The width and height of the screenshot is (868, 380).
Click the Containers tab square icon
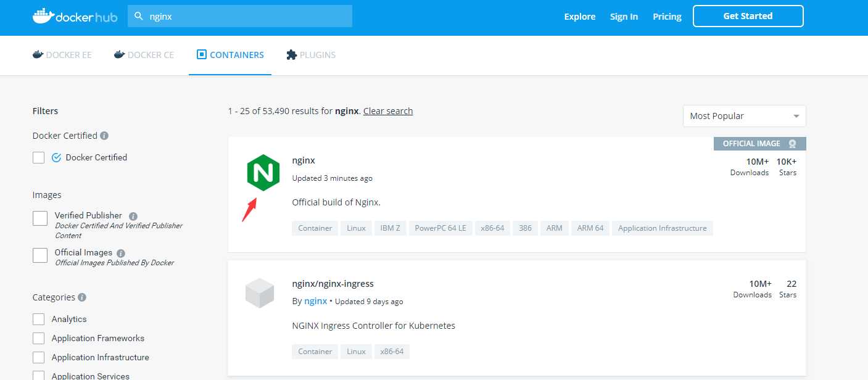(201, 55)
